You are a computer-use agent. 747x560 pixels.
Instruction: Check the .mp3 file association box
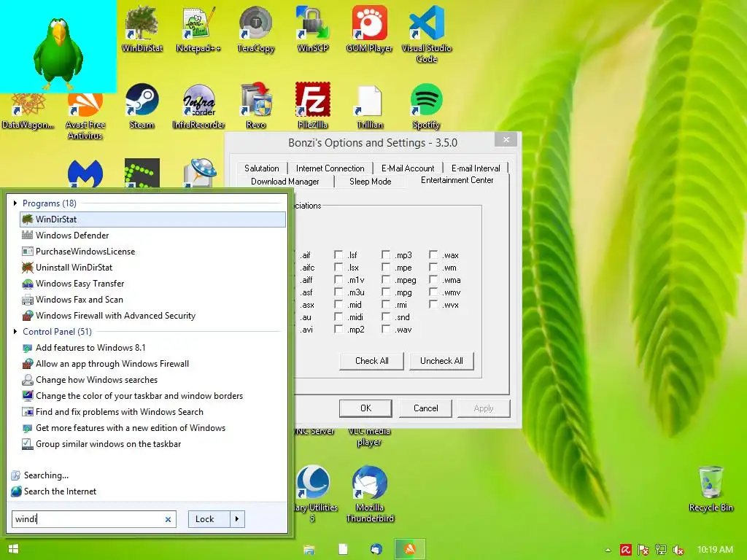tap(386, 254)
